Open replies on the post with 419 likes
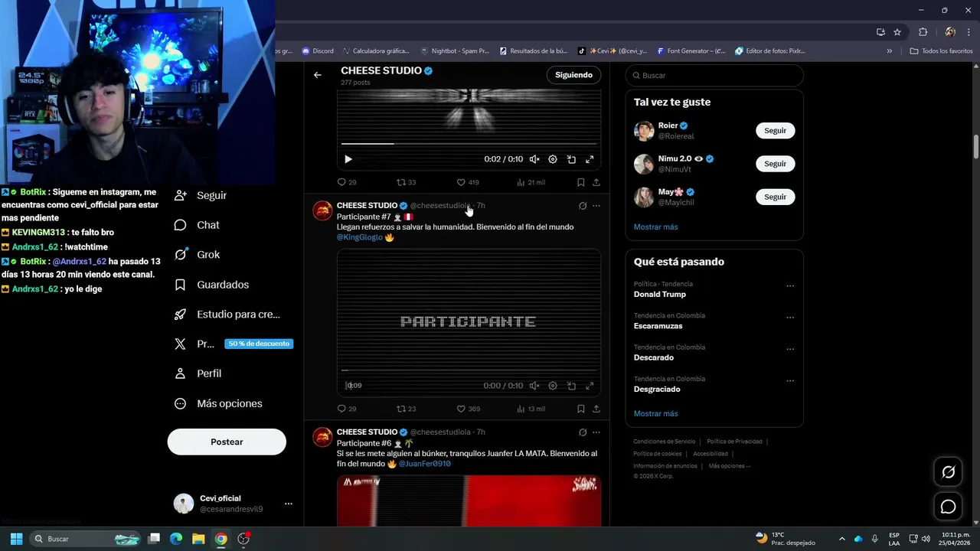This screenshot has height=551, width=980. click(x=347, y=182)
